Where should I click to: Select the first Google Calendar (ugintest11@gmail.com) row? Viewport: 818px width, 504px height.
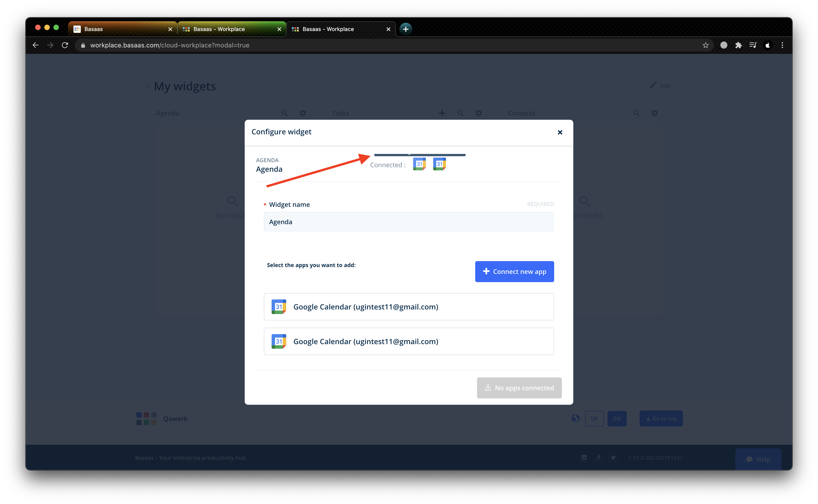click(x=409, y=307)
